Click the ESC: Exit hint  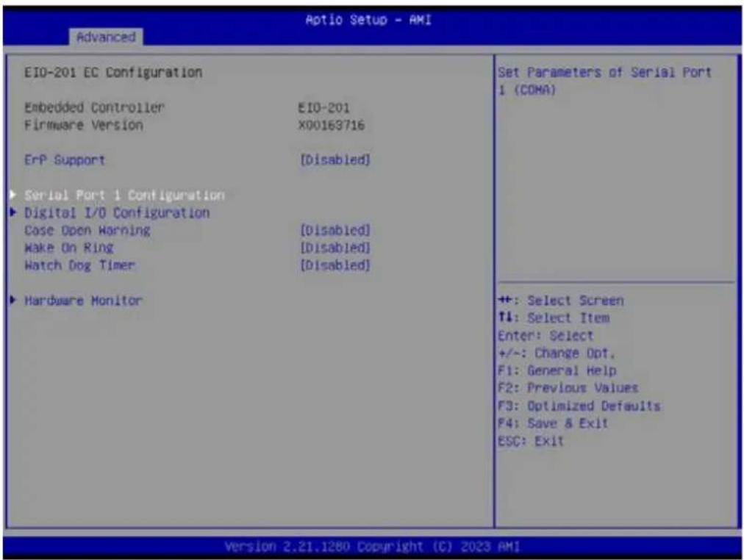tap(531, 441)
